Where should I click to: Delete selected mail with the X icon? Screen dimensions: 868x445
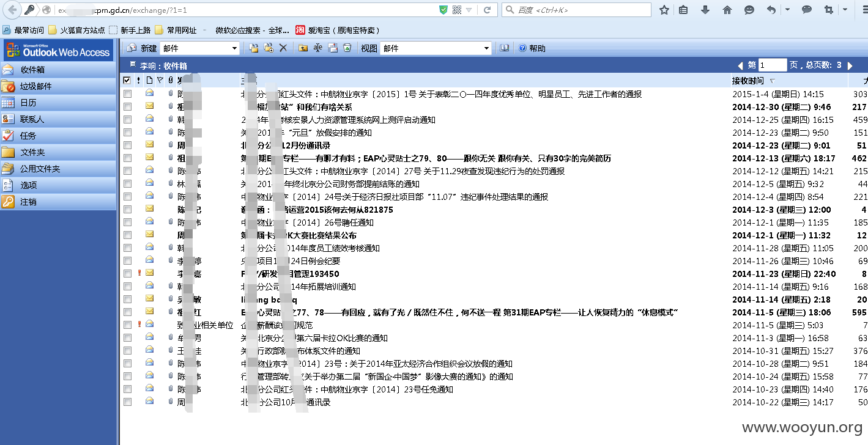[x=283, y=48]
